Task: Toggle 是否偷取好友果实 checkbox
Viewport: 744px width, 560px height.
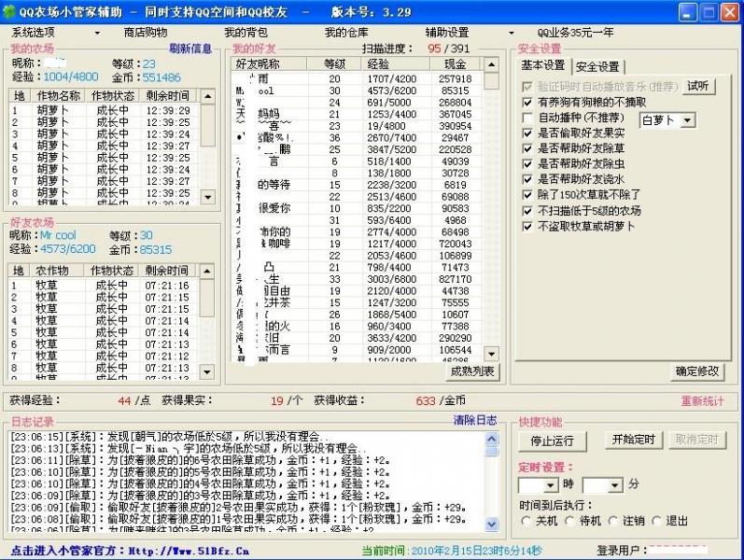Action: click(527, 133)
